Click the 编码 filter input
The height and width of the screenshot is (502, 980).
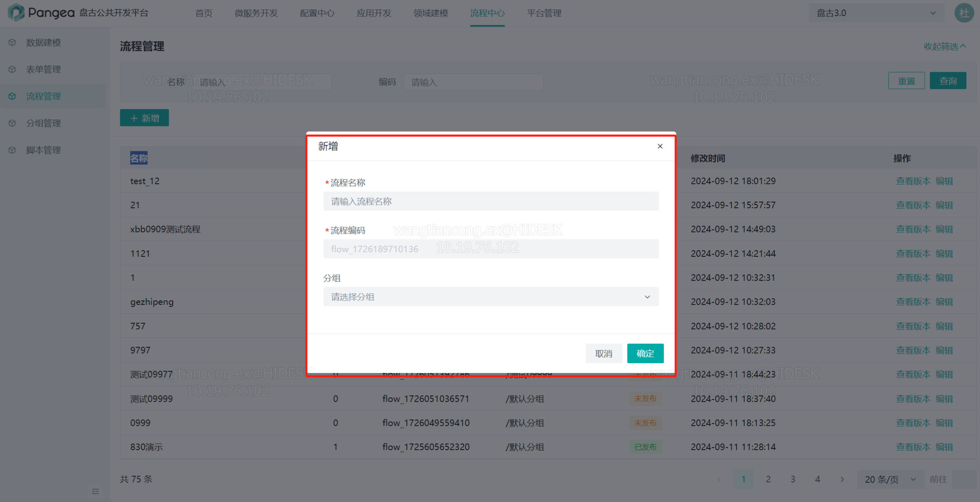(474, 82)
